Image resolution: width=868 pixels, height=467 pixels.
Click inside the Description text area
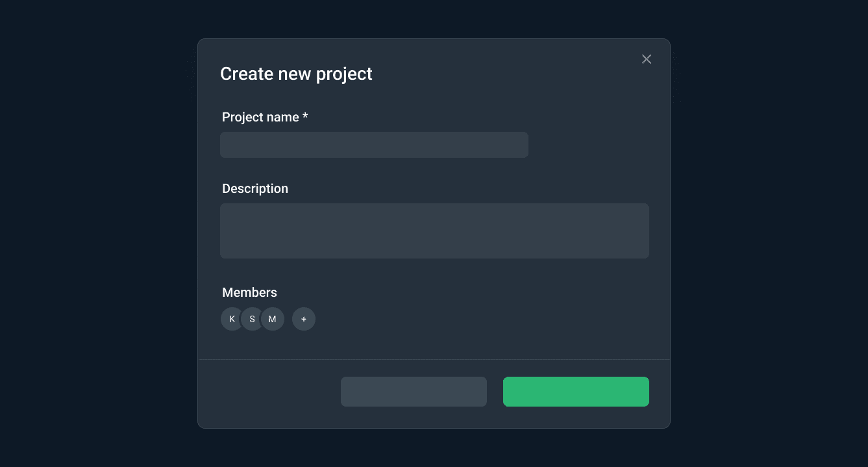click(434, 231)
